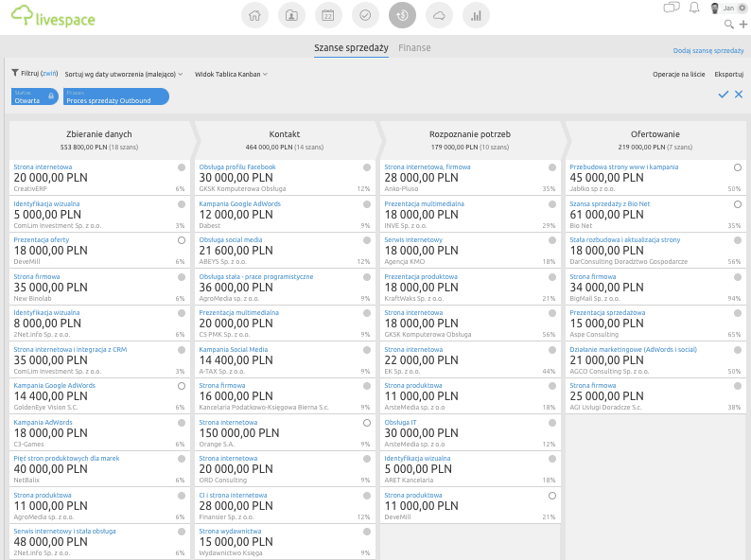Open the cloud icon in top navigation

[x=439, y=15]
